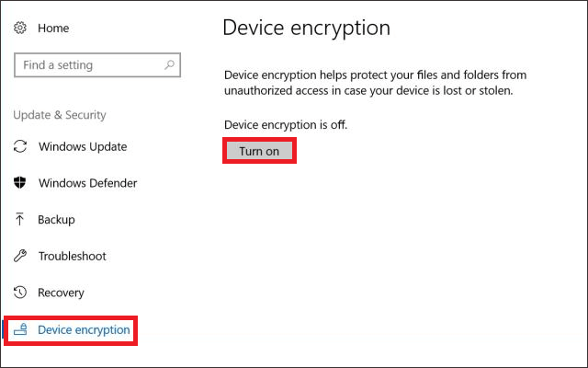Click the Recovery history clock icon

20,293
